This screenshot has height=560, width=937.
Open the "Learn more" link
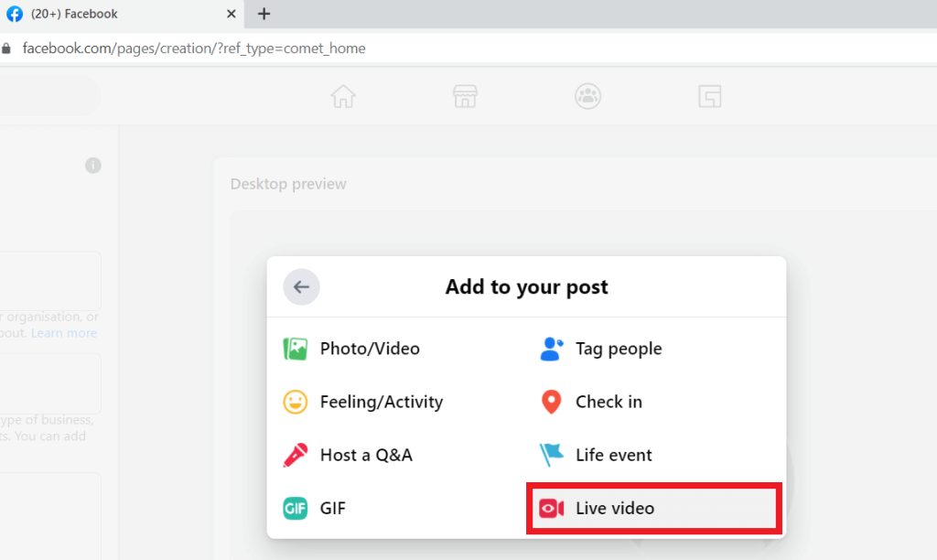63,332
